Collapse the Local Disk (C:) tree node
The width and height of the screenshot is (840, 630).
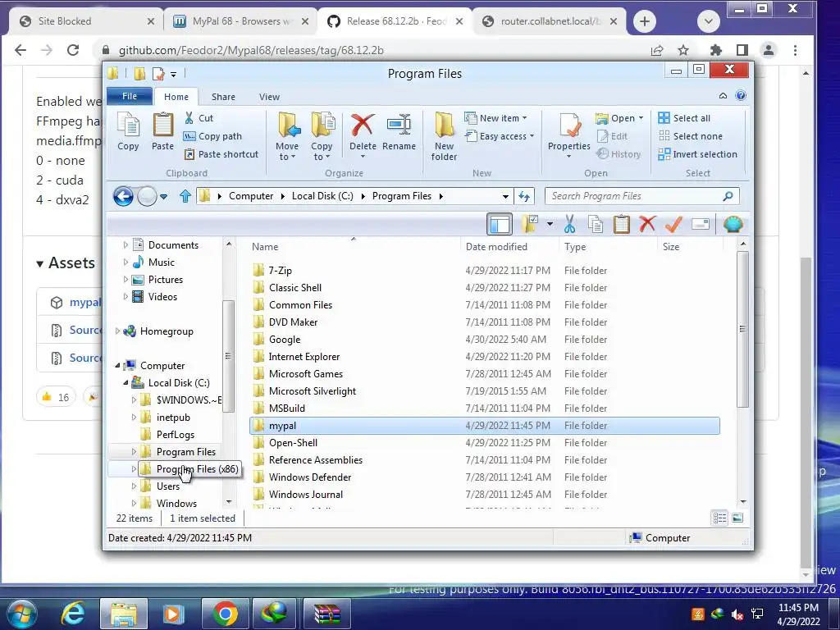click(126, 383)
